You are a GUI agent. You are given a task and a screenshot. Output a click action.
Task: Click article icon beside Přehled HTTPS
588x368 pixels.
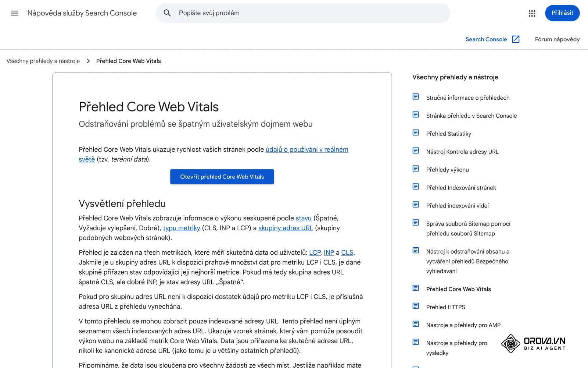click(416, 306)
